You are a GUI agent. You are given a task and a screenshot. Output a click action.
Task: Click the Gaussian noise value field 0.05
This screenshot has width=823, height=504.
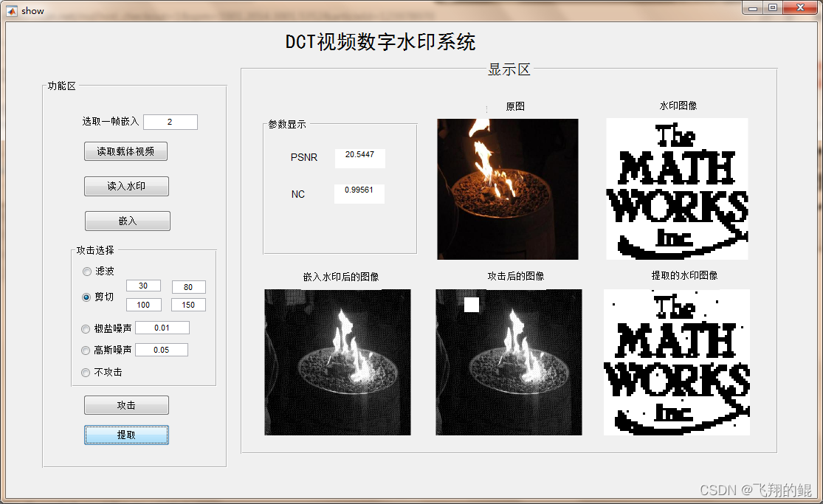point(161,349)
